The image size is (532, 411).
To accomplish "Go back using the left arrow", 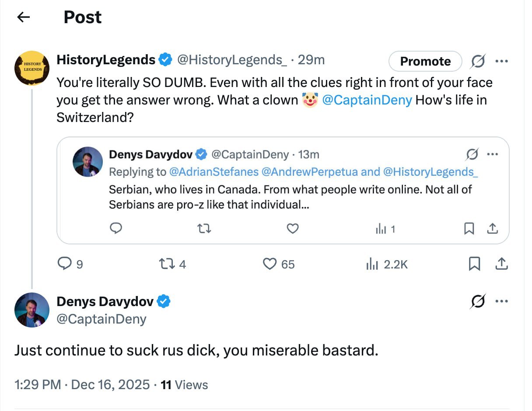I will (23, 17).
